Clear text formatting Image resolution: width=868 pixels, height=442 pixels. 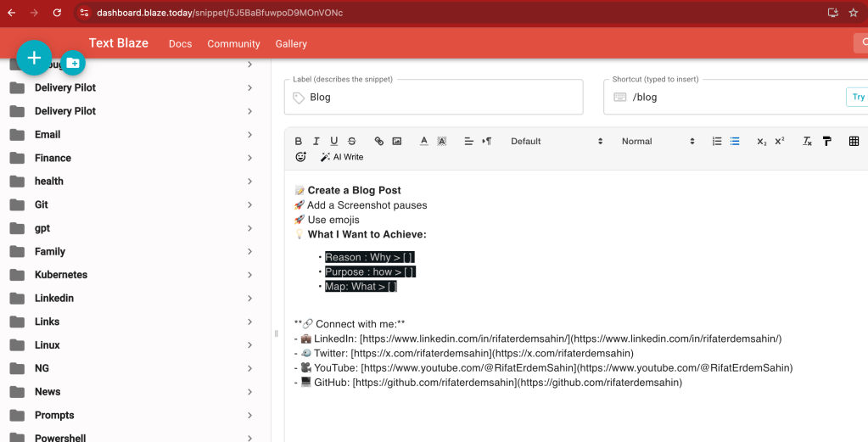[807, 141]
